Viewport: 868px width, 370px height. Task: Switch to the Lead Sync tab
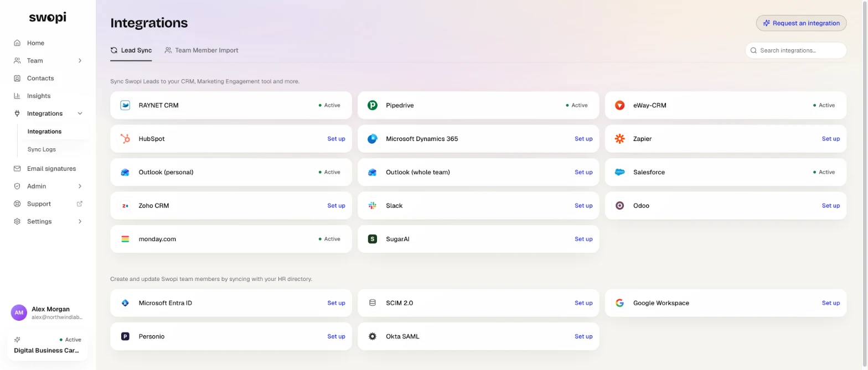pos(131,50)
